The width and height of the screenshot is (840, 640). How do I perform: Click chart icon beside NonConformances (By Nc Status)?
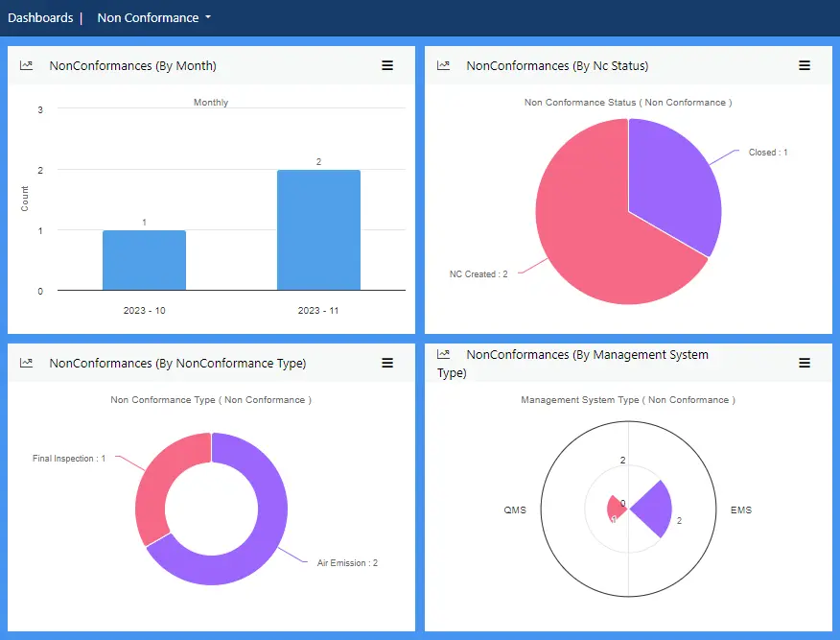443,65
